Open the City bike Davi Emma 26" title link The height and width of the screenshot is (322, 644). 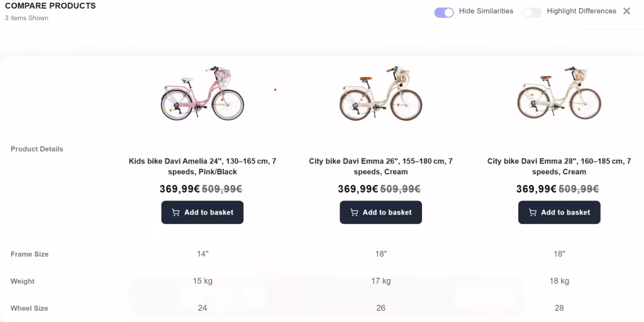click(x=380, y=166)
